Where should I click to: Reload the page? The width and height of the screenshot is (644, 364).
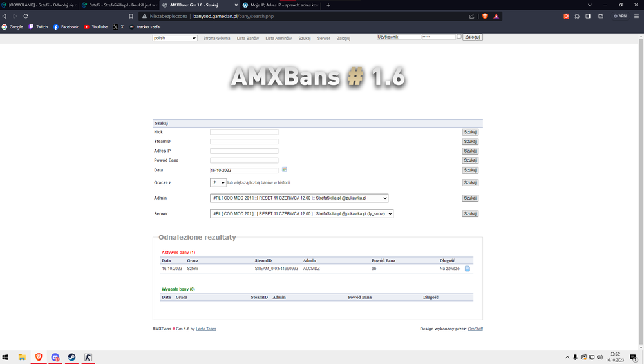26,16
